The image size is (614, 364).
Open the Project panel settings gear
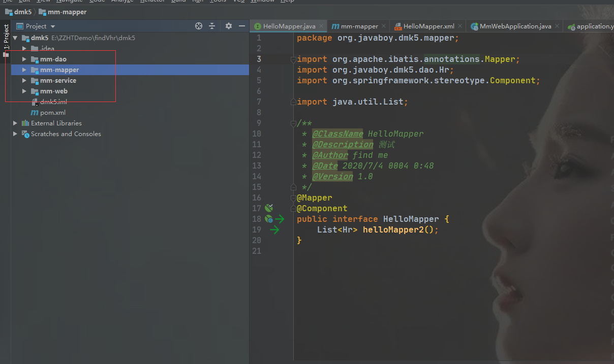coord(229,26)
